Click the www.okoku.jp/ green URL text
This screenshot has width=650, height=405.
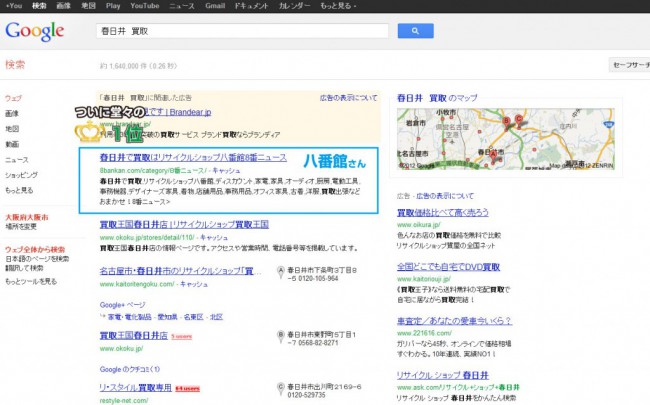121,349
